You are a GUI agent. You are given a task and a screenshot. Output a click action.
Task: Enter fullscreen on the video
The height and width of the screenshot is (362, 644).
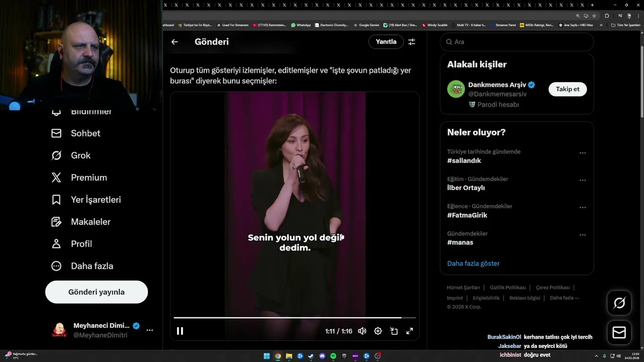tap(410, 331)
